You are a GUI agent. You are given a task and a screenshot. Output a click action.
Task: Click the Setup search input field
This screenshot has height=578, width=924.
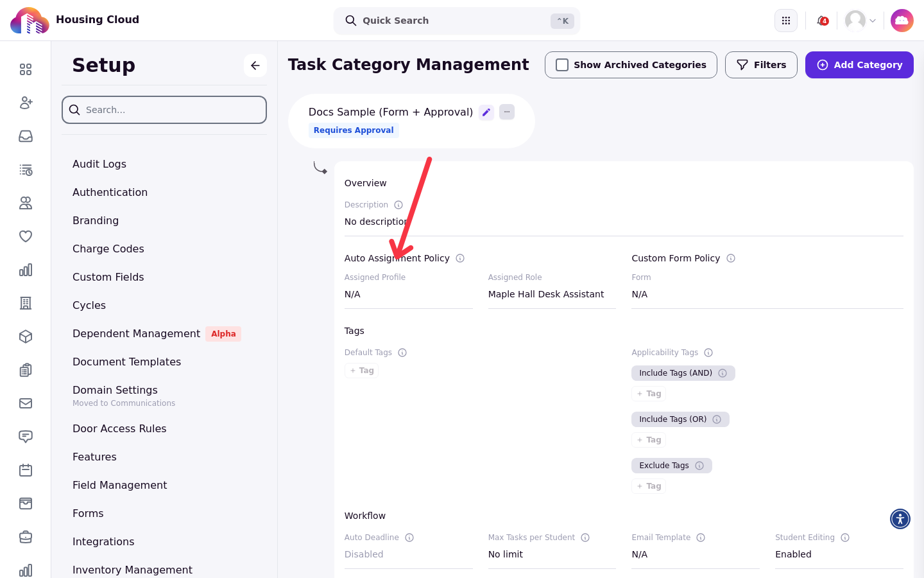click(164, 110)
